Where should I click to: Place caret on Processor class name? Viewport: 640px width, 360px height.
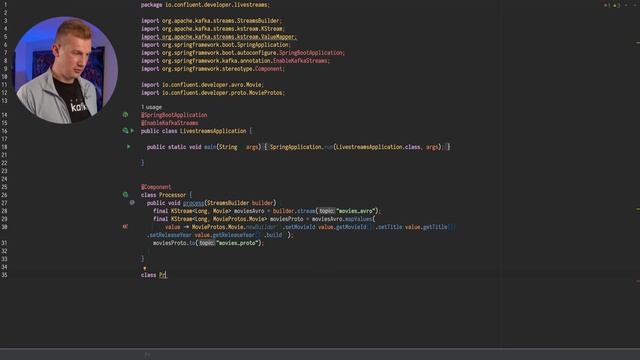[x=172, y=195]
